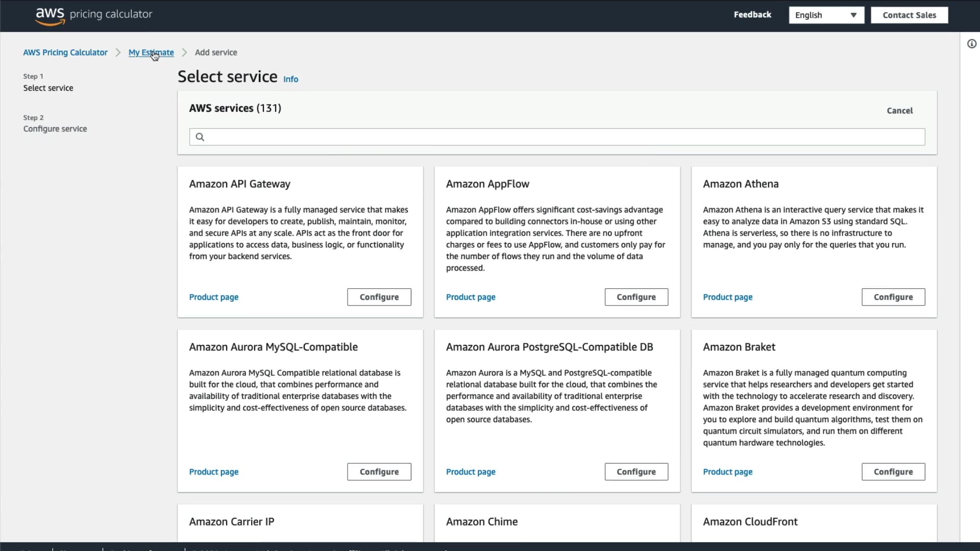Click the Feedback link in header
This screenshot has height=551, width=980.
click(752, 15)
